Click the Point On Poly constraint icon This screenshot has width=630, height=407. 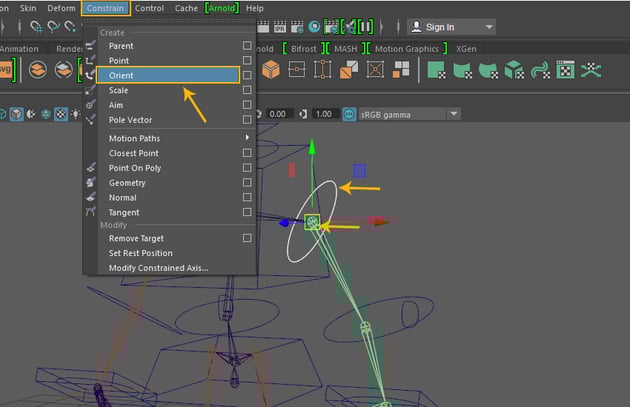[91, 168]
